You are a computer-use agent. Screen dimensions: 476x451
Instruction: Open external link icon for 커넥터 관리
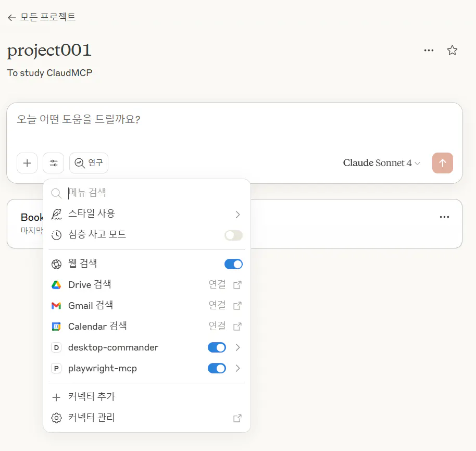click(x=237, y=418)
